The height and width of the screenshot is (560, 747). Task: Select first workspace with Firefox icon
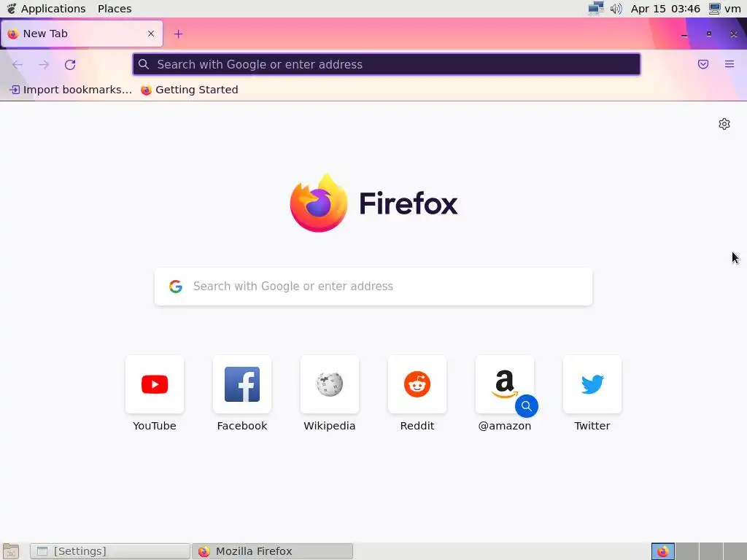click(662, 551)
